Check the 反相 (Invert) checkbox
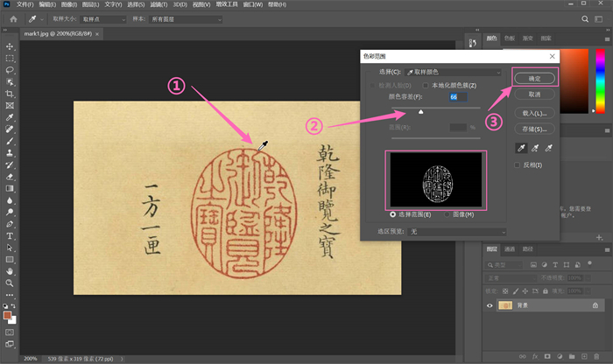Image resolution: width=613 pixels, height=364 pixels. pyautogui.click(x=518, y=165)
